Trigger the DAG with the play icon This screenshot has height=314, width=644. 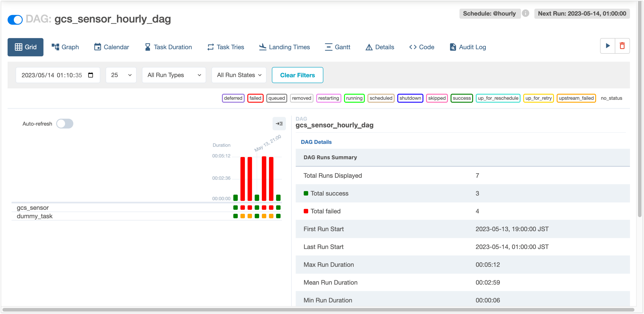608,46
